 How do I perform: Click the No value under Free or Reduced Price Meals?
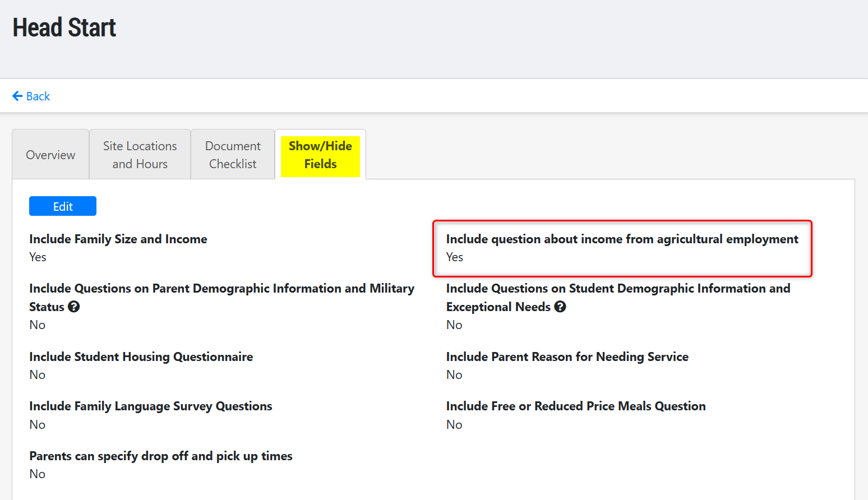pyautogui.click(x=454, y=424)
